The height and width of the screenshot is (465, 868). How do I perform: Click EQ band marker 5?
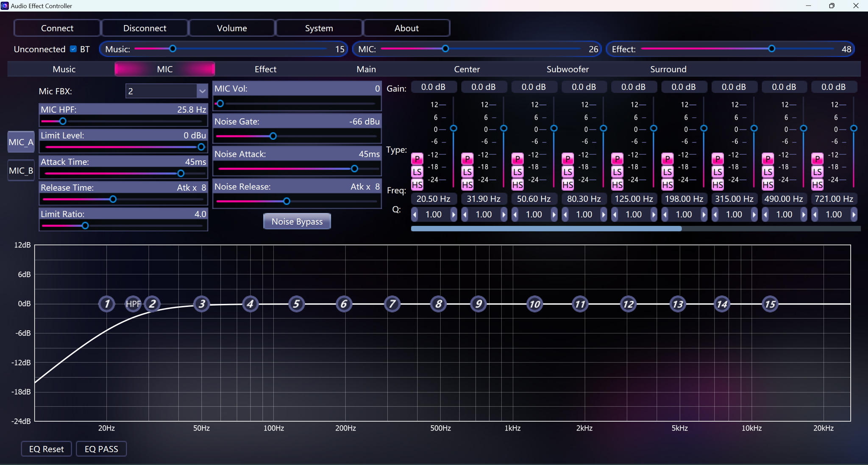click(x=296, y=304)
